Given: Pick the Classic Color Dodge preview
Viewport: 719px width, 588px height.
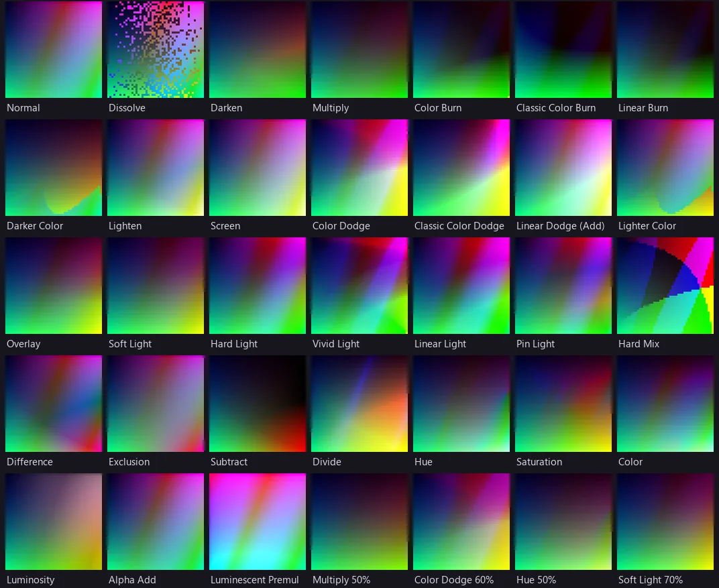Looking at the screenshot, I should pos(461,168).
